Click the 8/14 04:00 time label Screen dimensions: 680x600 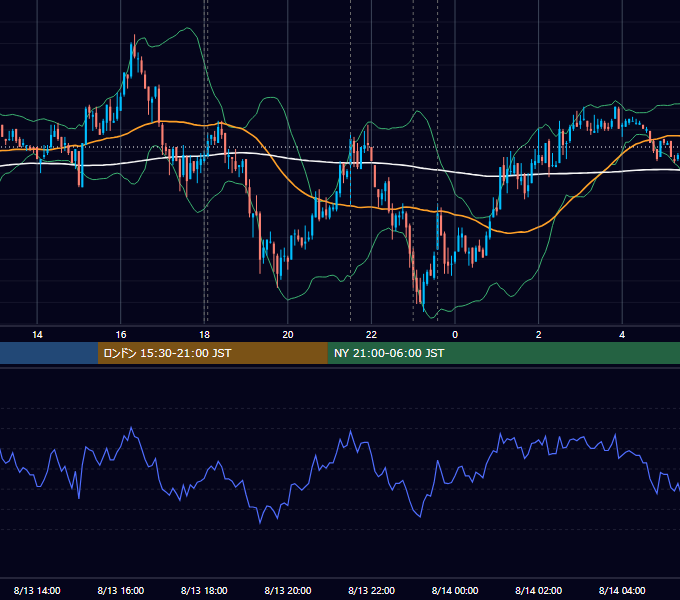pos(622,590)
